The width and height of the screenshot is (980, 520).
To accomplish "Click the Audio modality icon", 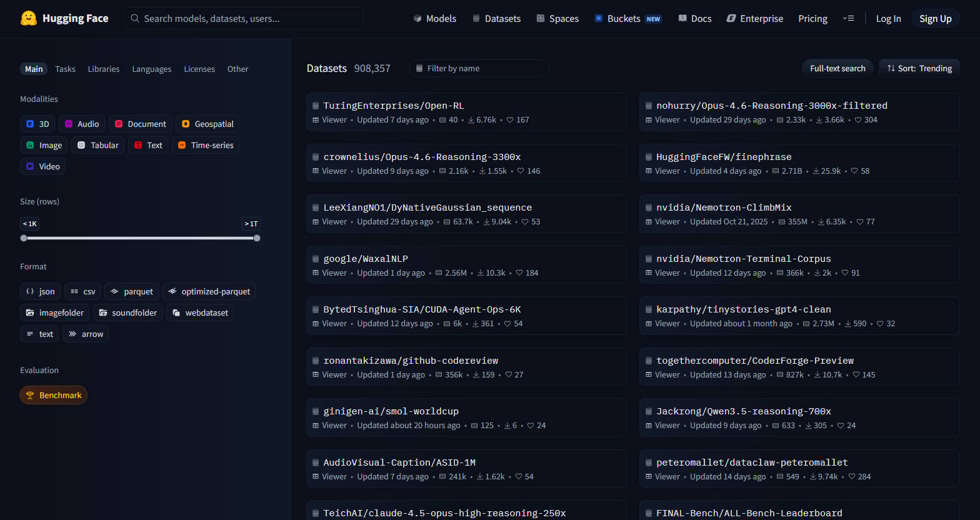I will pos(69,124).
